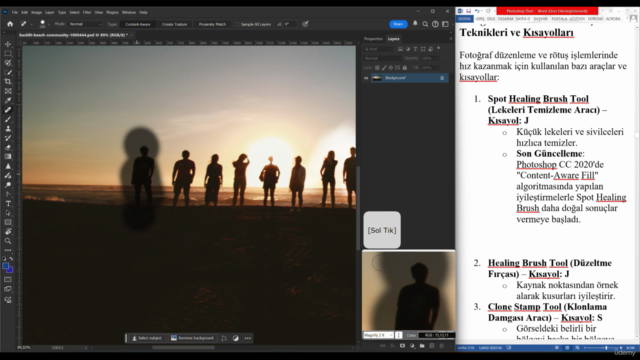Select the Lasso tool in toolbar

point(8,63)
